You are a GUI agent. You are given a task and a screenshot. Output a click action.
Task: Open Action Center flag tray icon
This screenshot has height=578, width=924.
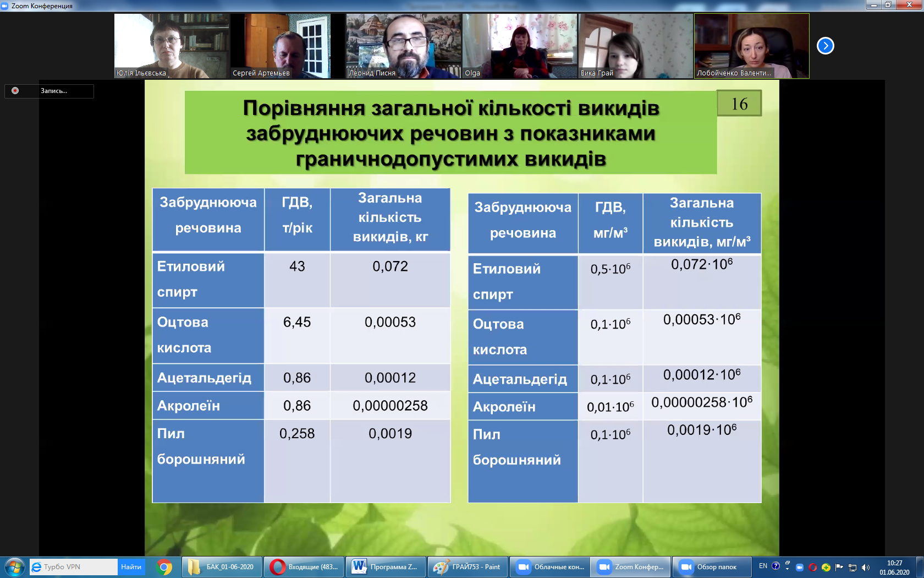[839, 568]
